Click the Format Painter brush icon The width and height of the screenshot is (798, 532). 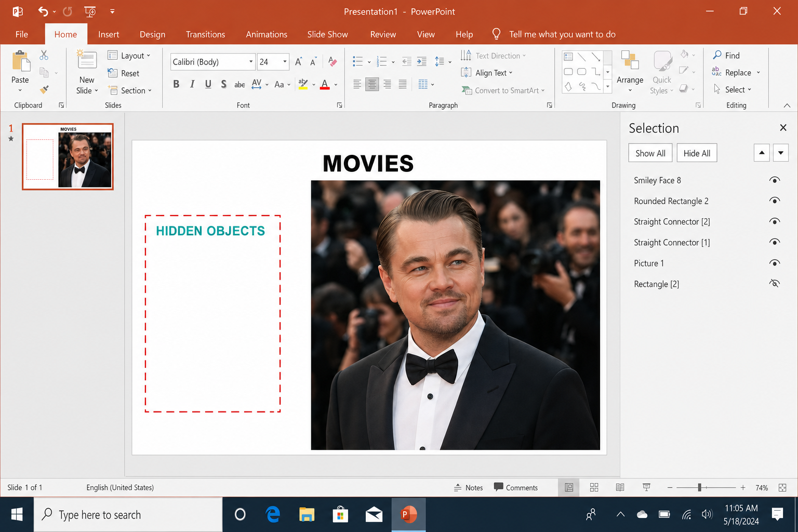[44, 89]
